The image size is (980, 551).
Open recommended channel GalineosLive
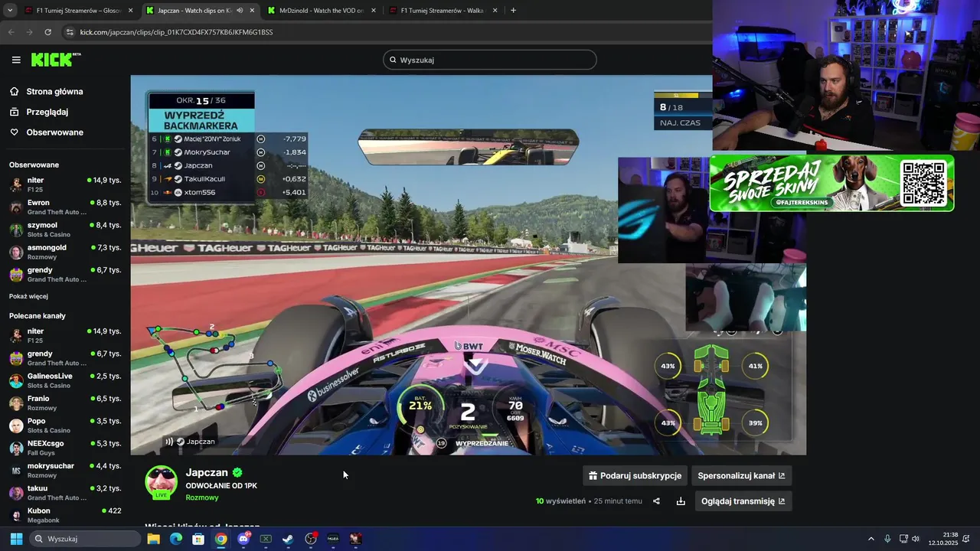[65, 380]
